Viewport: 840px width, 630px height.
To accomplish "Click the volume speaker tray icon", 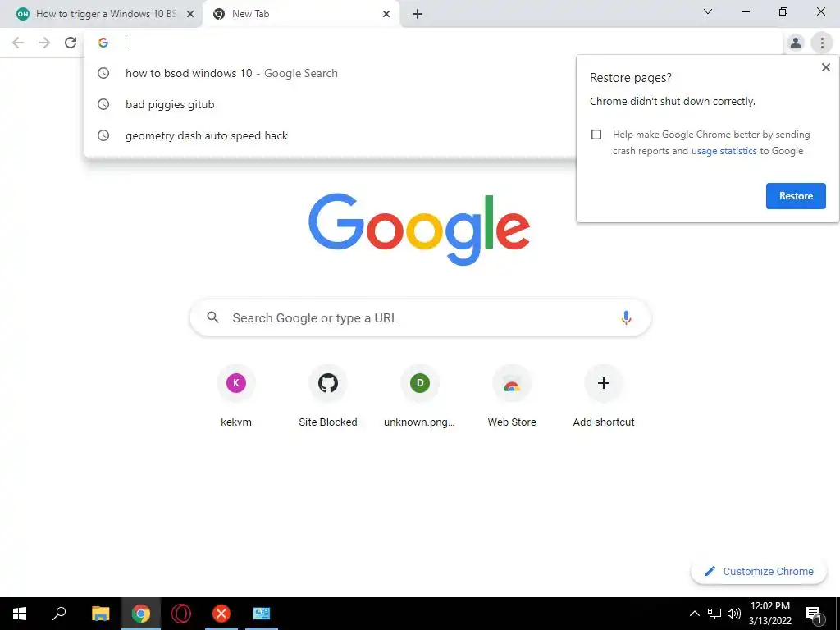I will 734,614.
